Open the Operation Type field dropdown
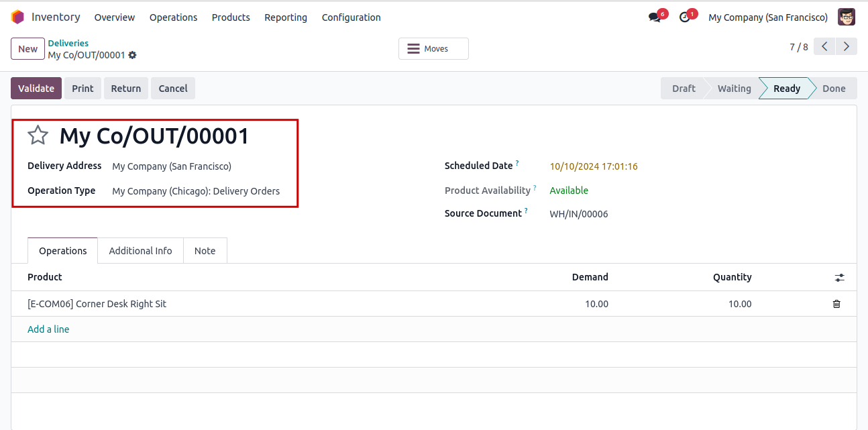 click(x=196, y=191)
